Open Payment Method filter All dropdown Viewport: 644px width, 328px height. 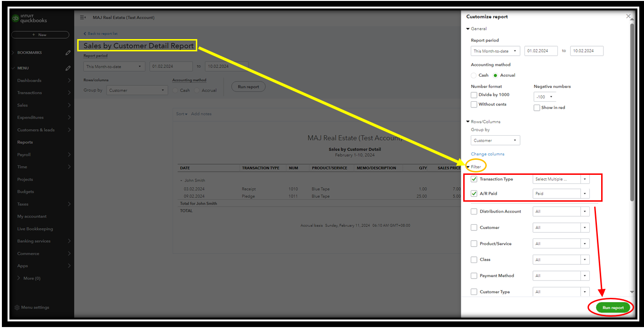pyautogui.click(x=561, y=276)
